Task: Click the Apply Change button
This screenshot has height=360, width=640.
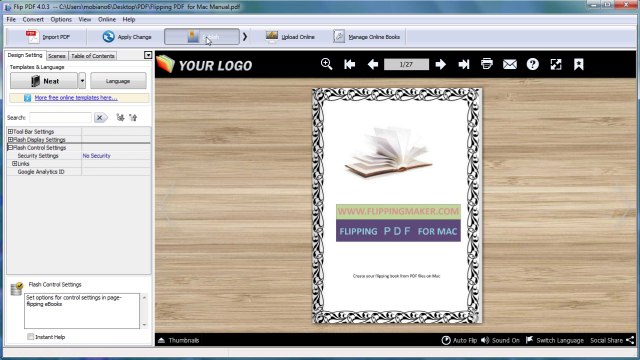Action: point(127,37)
